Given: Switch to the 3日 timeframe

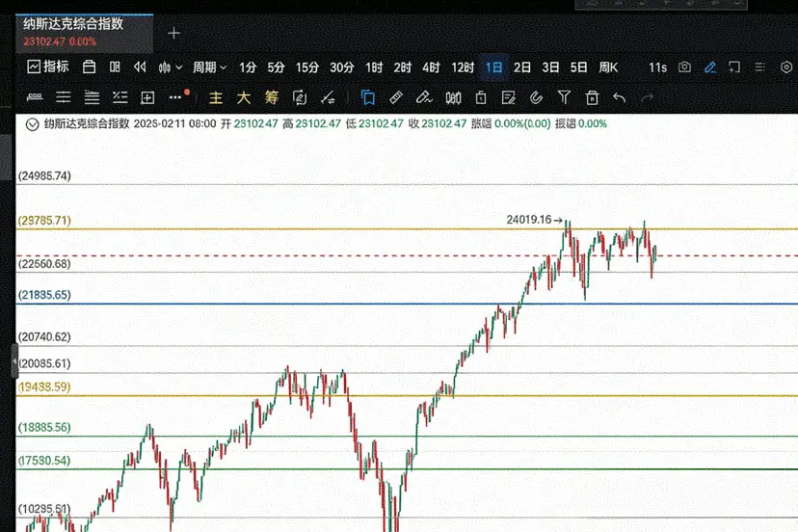Looking at the screenshot, I should point(550,67).
